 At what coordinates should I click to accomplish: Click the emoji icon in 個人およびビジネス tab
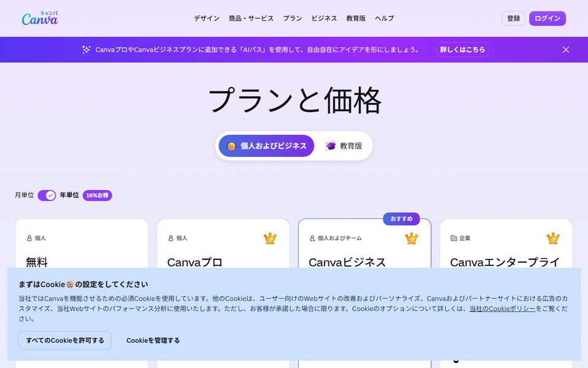(232, 146)
